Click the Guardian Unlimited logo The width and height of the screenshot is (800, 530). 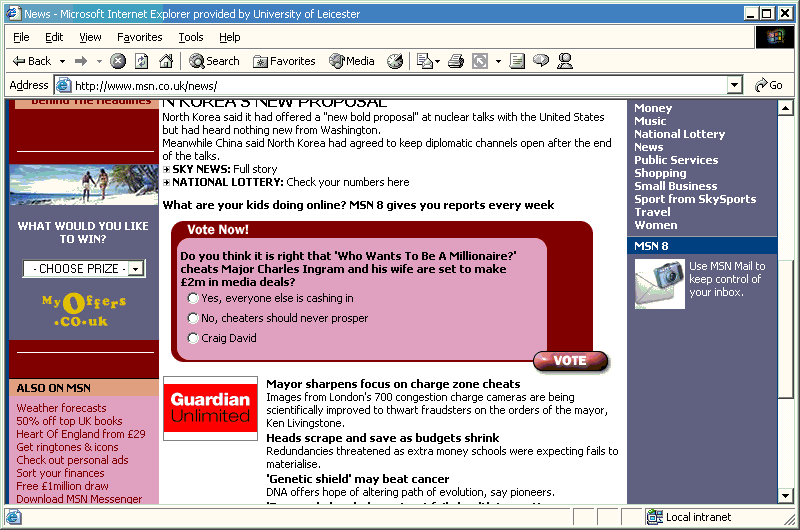point(210,409)
